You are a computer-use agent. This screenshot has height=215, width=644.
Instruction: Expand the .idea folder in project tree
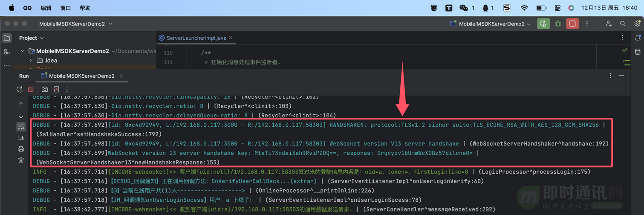point(31,61)
